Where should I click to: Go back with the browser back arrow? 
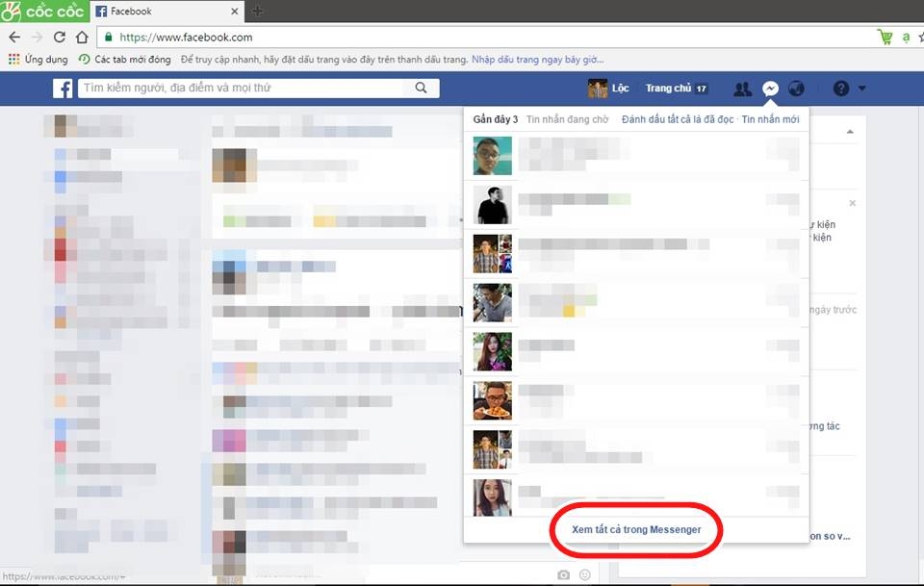14,38
